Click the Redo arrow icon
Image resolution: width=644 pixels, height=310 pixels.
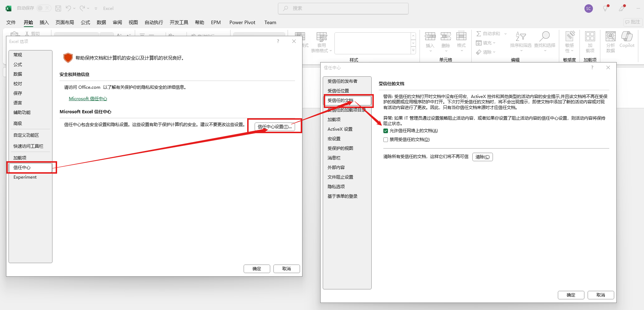(x=82, y=8)
